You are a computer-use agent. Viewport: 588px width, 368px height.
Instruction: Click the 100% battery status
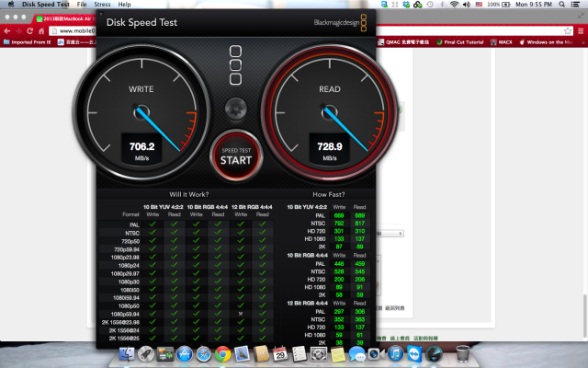click(499, 4)
